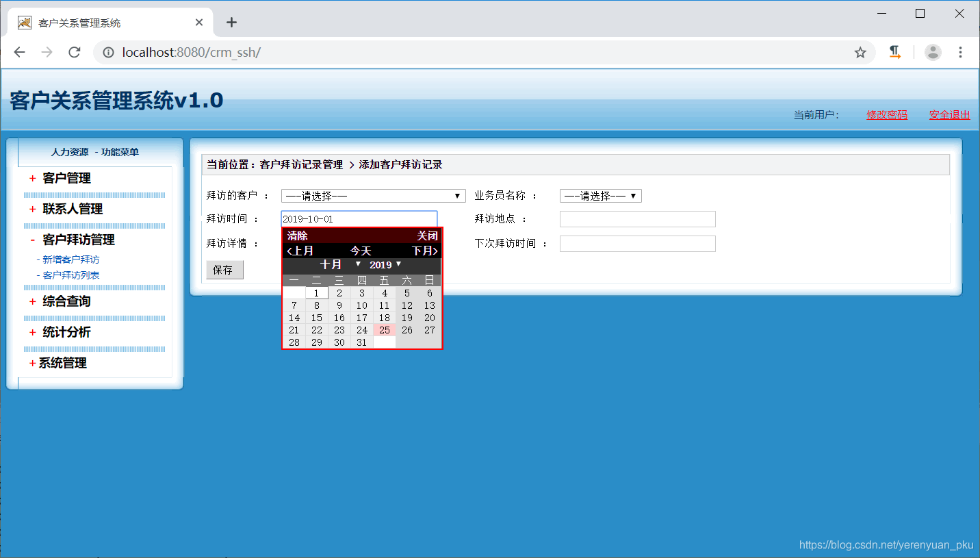Click the 保存 button

tap(224, 270)
